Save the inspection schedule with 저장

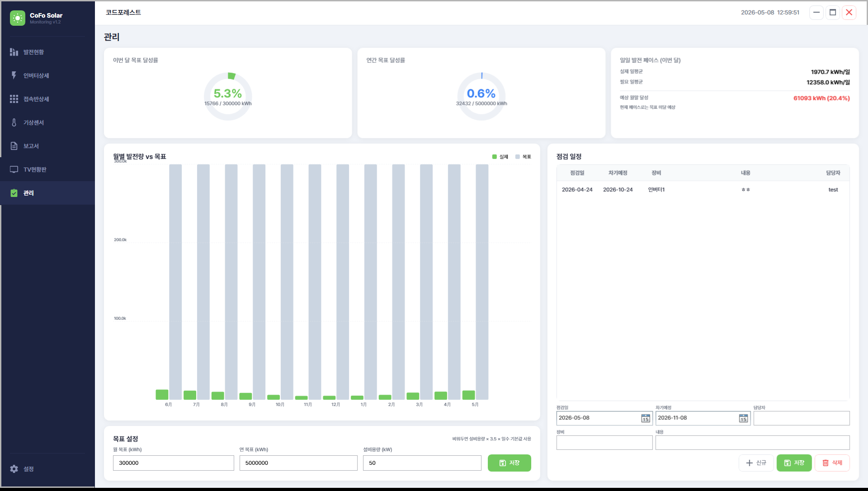click(794, 463)
